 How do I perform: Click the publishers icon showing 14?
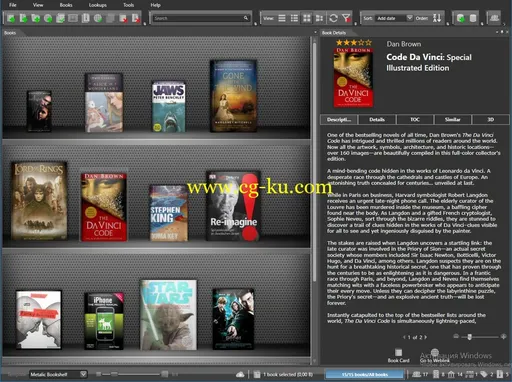[x=451, y=374]
